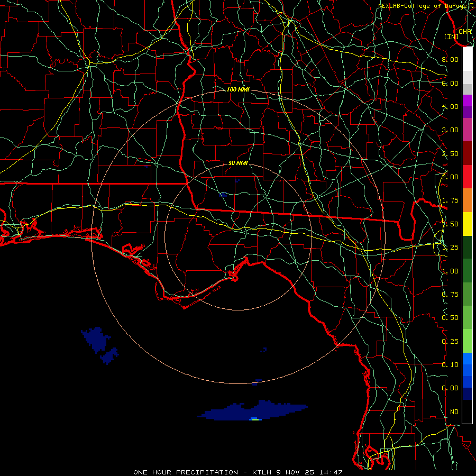Pick the white 8.00 legend color block

(x=467, y=59)
